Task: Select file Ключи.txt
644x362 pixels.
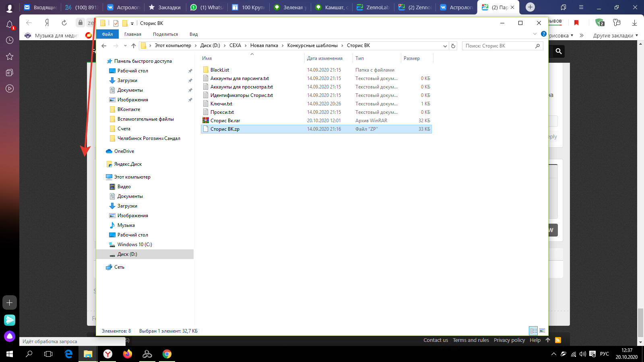Action: tap(221, 104)
